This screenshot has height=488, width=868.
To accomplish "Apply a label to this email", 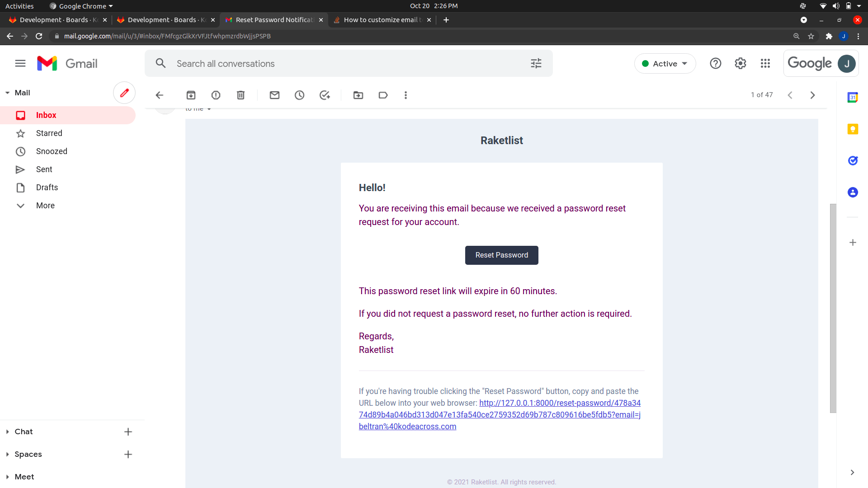I will point(383,95).
